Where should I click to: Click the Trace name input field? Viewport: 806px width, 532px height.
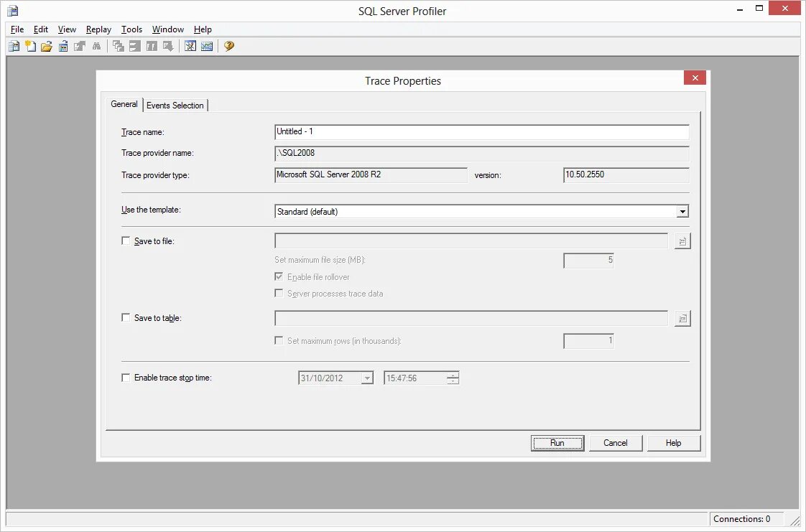click(481, 132)
